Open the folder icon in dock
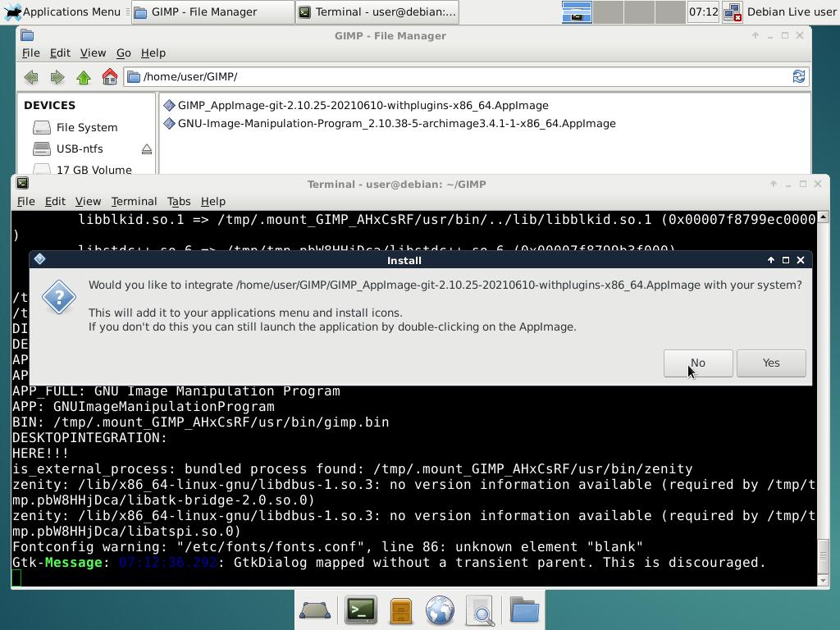 coord(524,609)
